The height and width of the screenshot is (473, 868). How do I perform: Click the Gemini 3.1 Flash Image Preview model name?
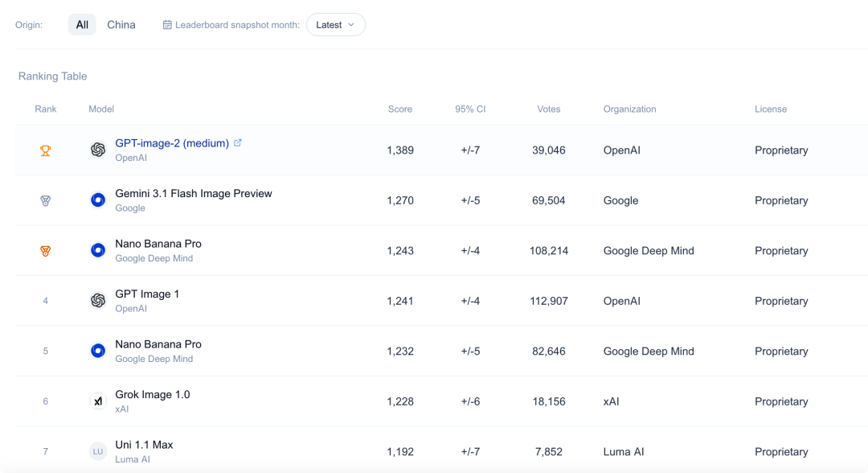(x=194, y=193)
